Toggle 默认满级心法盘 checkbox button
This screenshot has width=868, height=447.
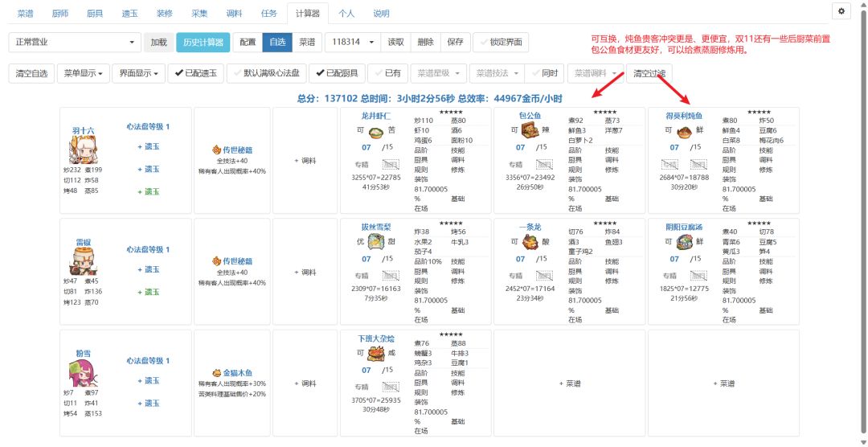point(266,73)
